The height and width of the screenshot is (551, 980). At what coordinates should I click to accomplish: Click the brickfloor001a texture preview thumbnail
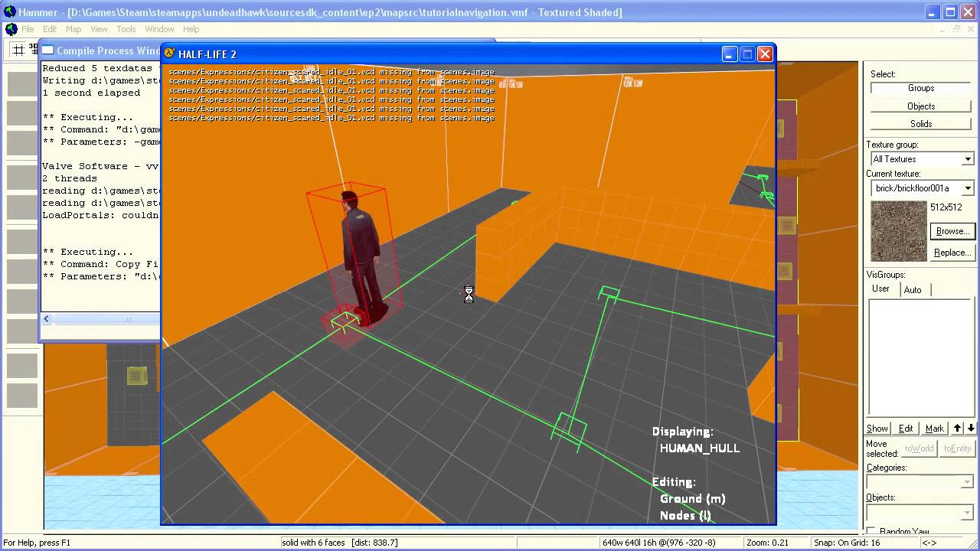click(x=899, y=231)
